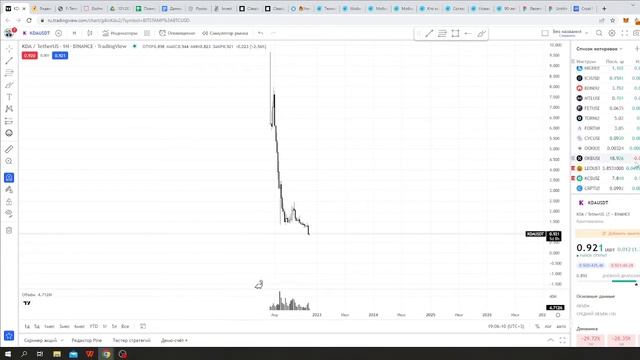Screen dimensions: 640x360
Task: Open a new browser tab plus button
Action: (x=604, y=8)
